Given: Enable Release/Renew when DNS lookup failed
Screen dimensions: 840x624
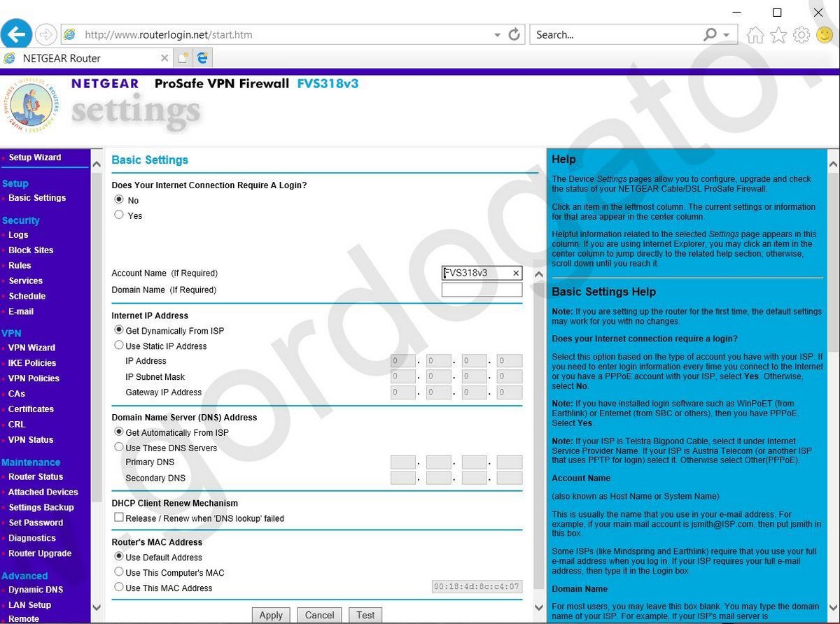Looking at the screenshot, I should 119,518.
